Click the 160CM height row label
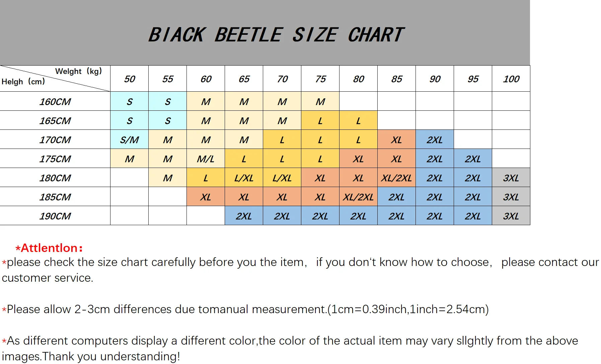601x364 pixels. 55,102
